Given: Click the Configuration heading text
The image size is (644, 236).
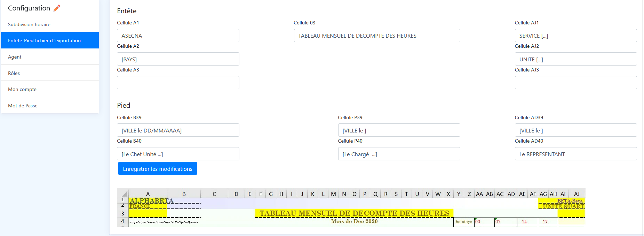Looking at the screenshot, I should [x=29, y=8].
